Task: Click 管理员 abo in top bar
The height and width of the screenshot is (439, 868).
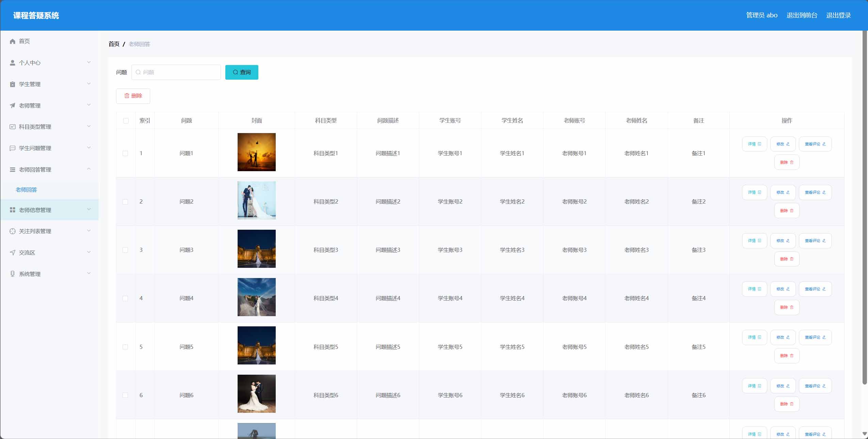Action: pyautogui.click(x=762, y=15)
